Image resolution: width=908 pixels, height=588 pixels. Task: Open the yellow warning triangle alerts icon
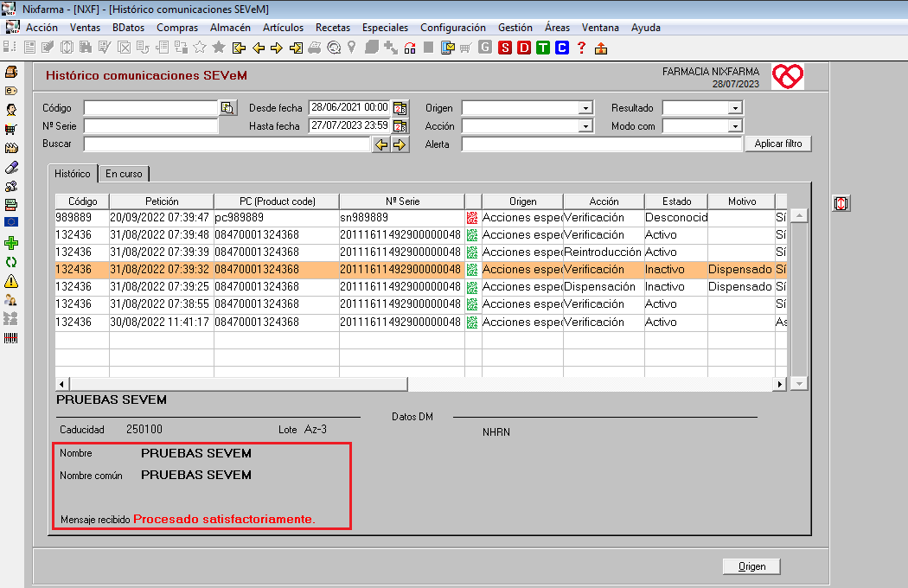click(11, 282)
